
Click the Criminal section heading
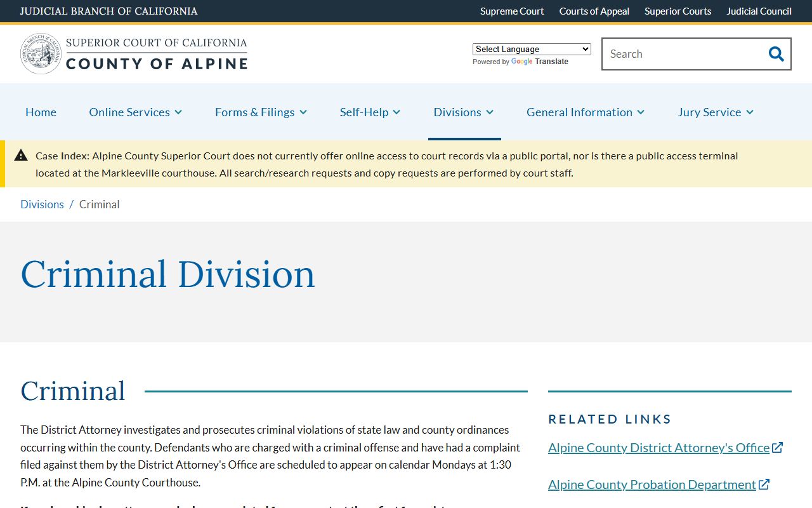[x=73, y=391]
